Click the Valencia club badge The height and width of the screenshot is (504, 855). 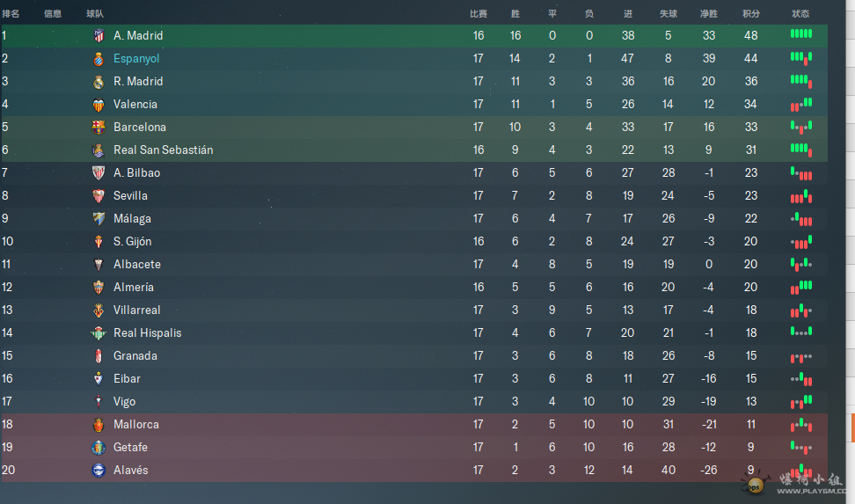99,105
